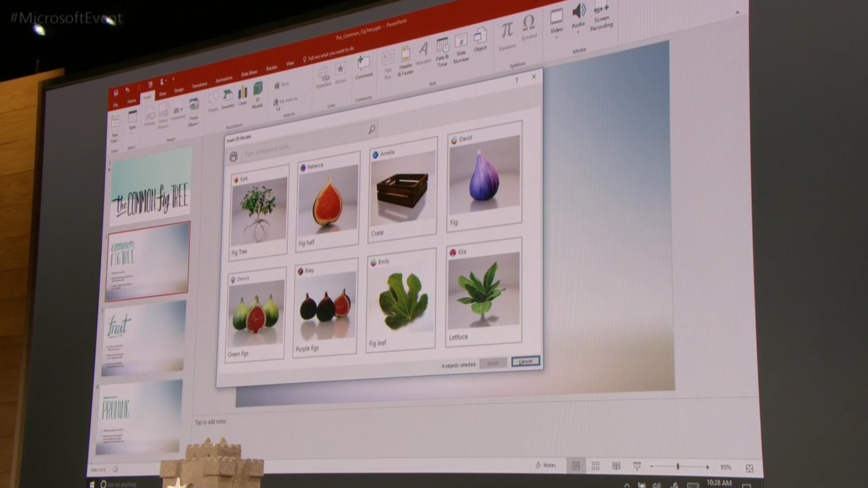Open the Shapes gallery
Image resolution: width=868 pixels, height=488 pixels.
click(213, 102)
